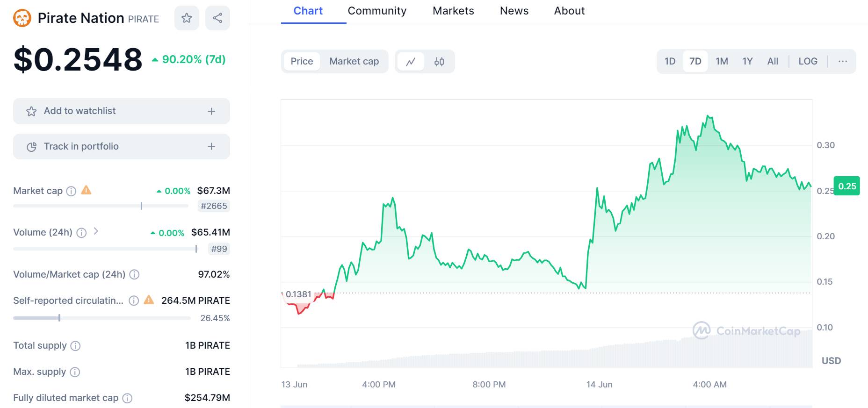Click plus icon on Add to watchlist

211,111
